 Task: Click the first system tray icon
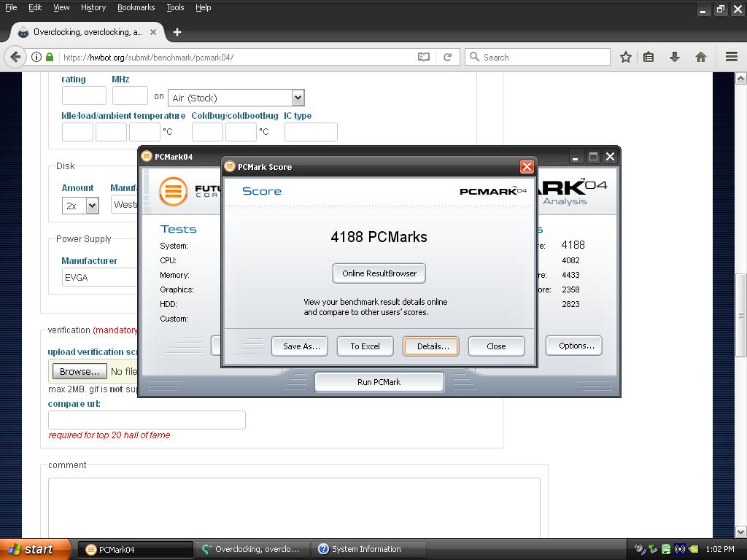click(640, 549)
